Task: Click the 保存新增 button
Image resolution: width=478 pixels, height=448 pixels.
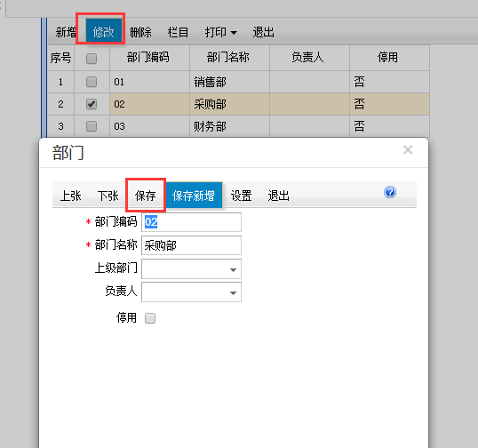Action: 194,196
